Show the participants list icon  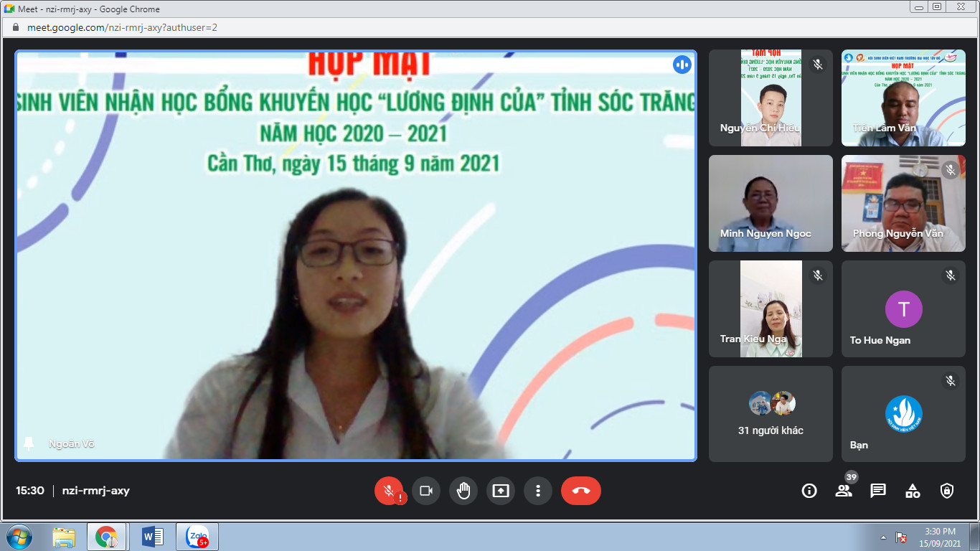844,491
